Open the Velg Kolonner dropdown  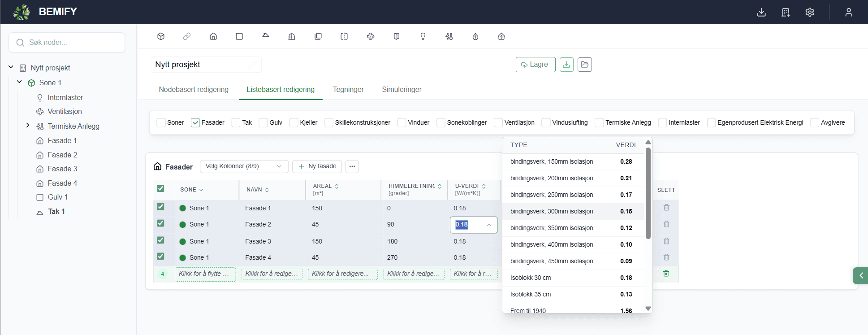click(x=244, y=166)
